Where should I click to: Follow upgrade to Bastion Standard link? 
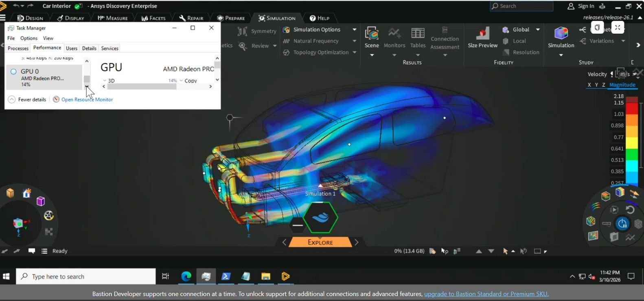(x=486, y=294)
